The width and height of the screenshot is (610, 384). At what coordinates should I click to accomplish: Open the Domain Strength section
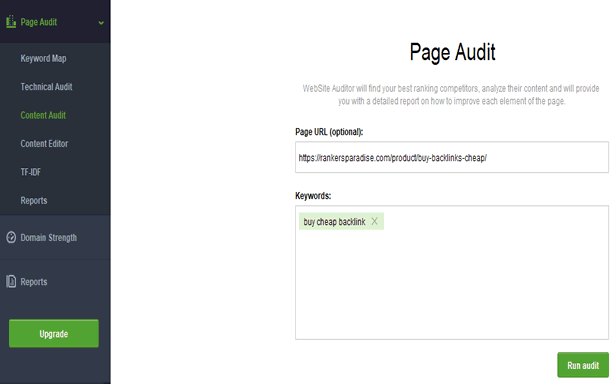(x=49, y=237)
